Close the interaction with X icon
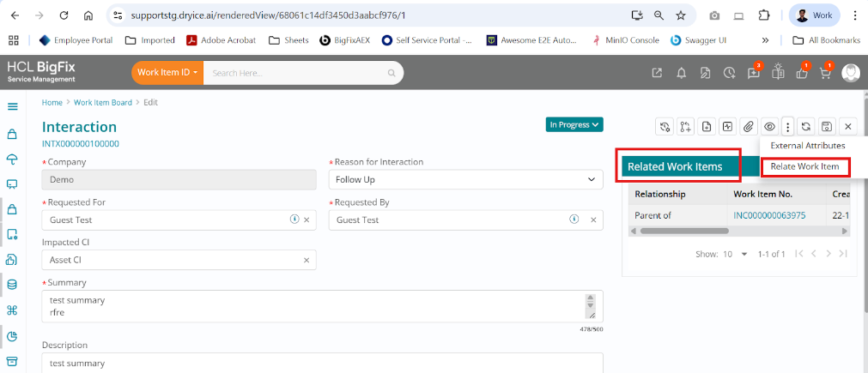This screenshot has height=373, width=868. coord(847,127)
